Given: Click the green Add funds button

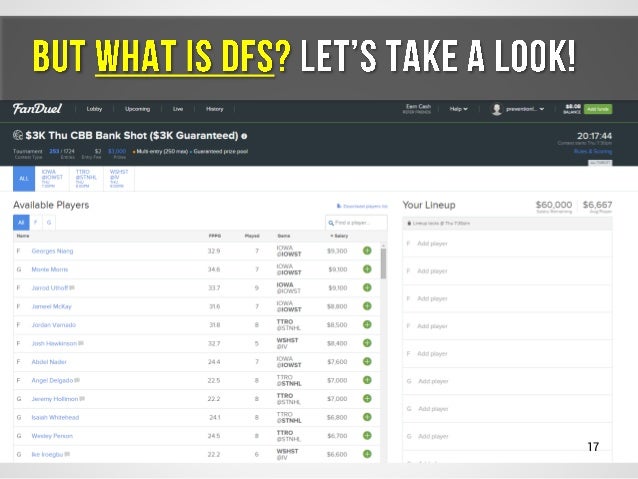Looking at the screenshot, I should 598,109.
